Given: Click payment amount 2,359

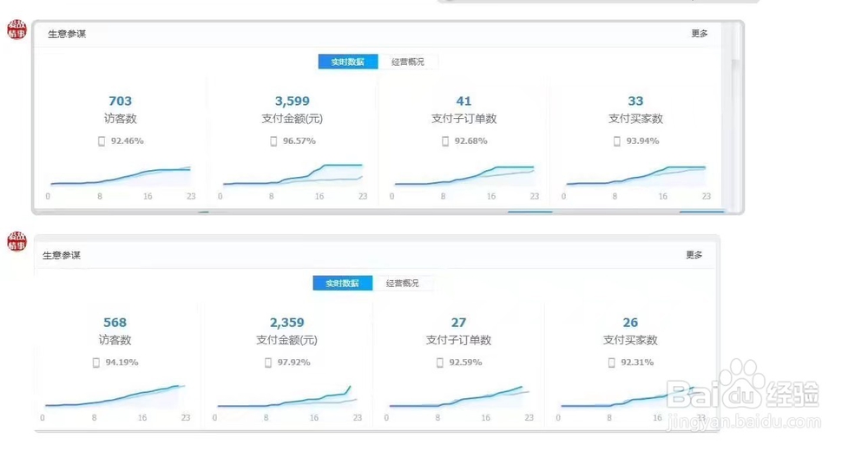Looking at the screenshot, I should tap(286, 322).
